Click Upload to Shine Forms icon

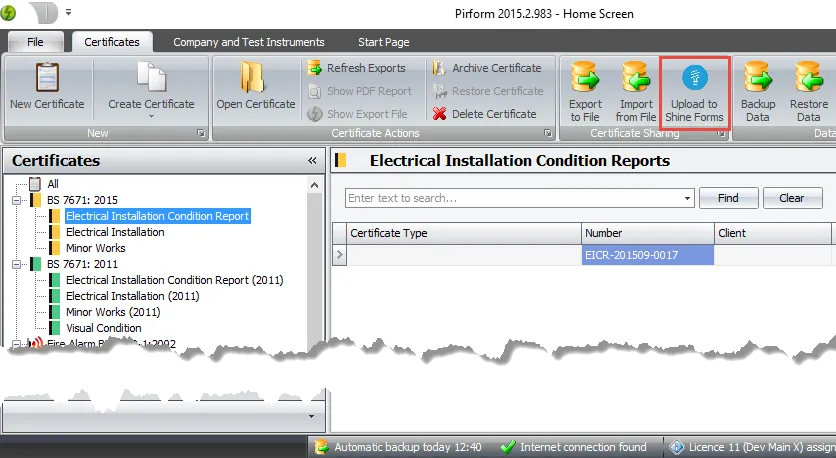click(x=695, y=78)
